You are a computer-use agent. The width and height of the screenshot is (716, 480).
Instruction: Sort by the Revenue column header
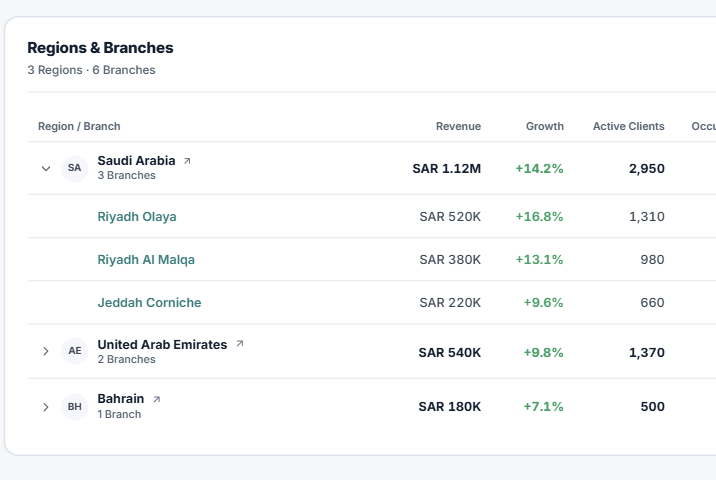coord(458,126)
